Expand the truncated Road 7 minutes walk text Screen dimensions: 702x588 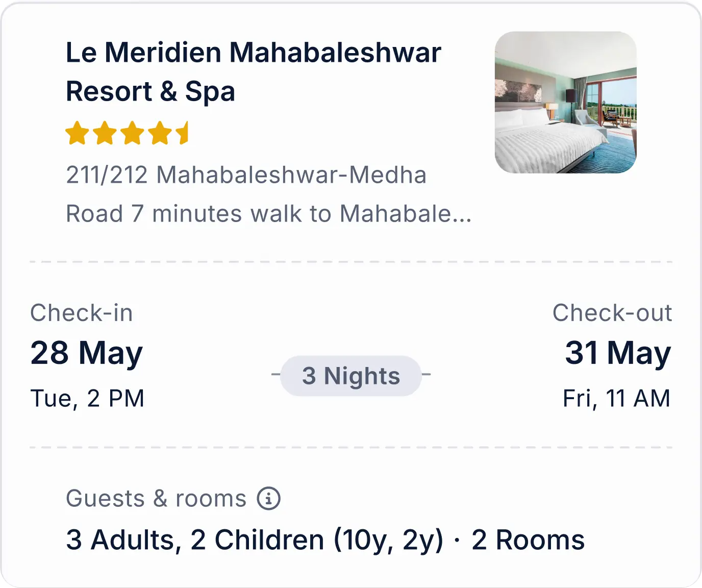point(268,214)
